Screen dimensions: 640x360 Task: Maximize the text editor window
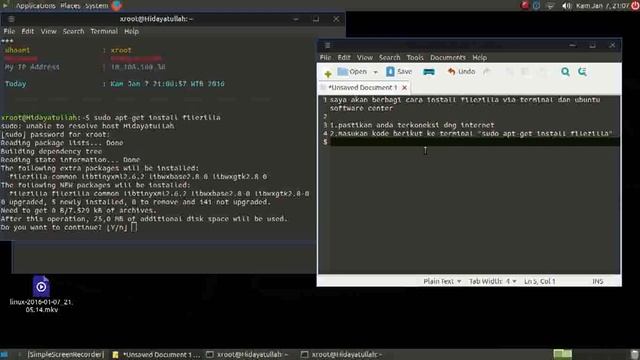coord(592,45)
